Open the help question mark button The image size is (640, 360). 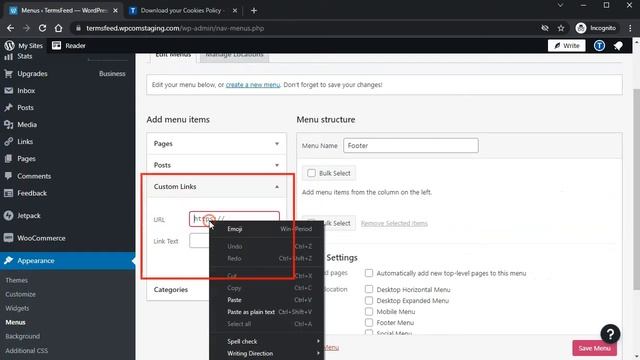click(610, 334)
